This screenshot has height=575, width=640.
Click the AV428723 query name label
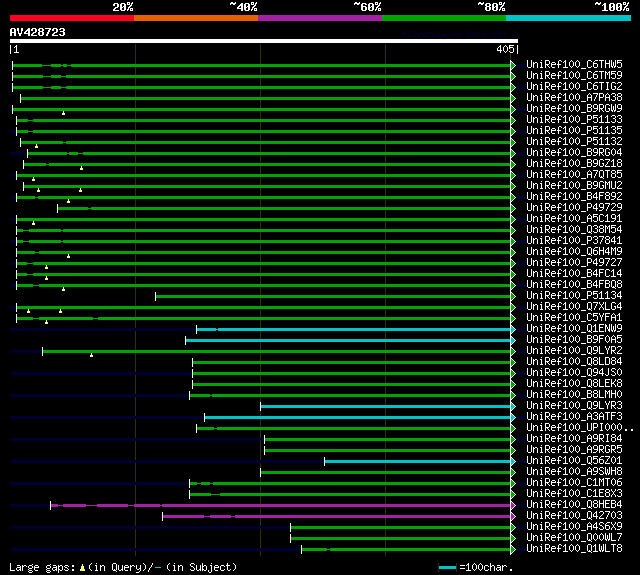(38, 32)
